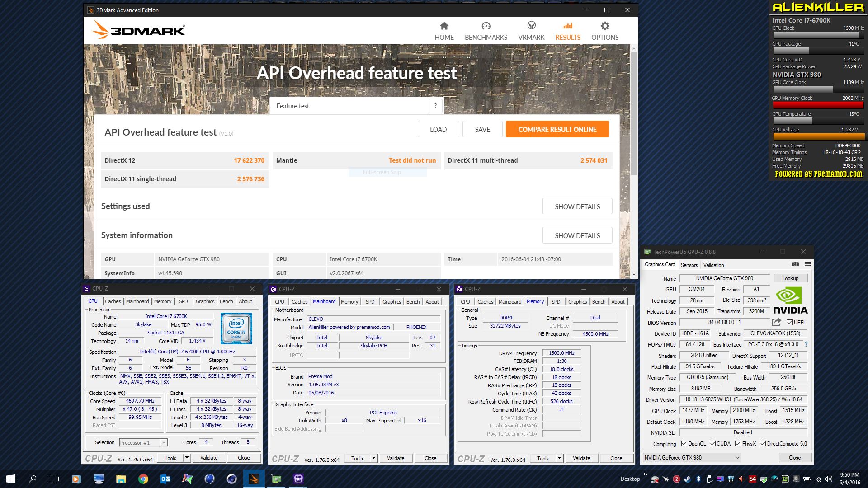Show details for Settings used
The image size is (868, 488).
[x=577, y=206]
